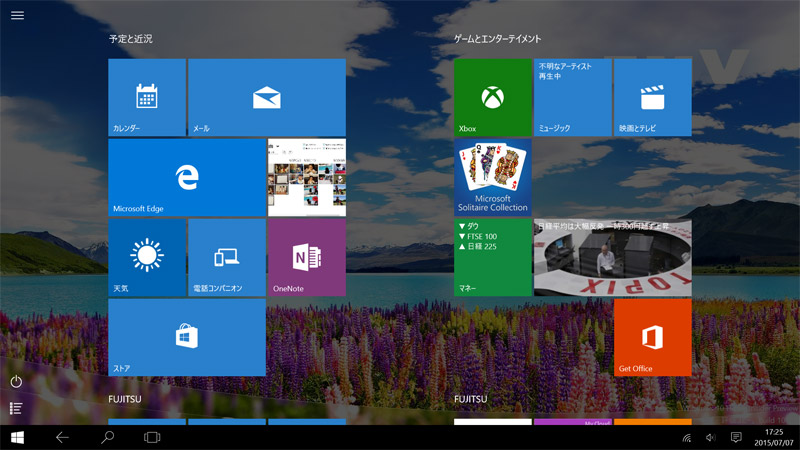The width and height of the screenshot is (800, 450).
Task: Click the Get Office tile
Action: pos(652,337)
